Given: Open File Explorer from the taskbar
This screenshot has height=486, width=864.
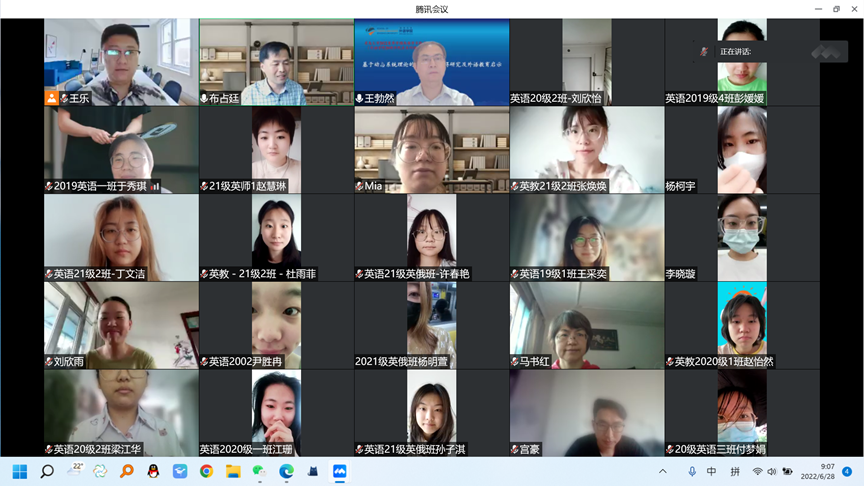Looking at the screenshot, I should pos(233,471).
